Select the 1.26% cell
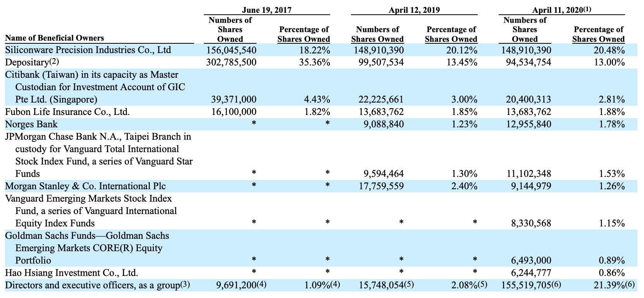The image size is (644, 298). click(x=612, y=186)
